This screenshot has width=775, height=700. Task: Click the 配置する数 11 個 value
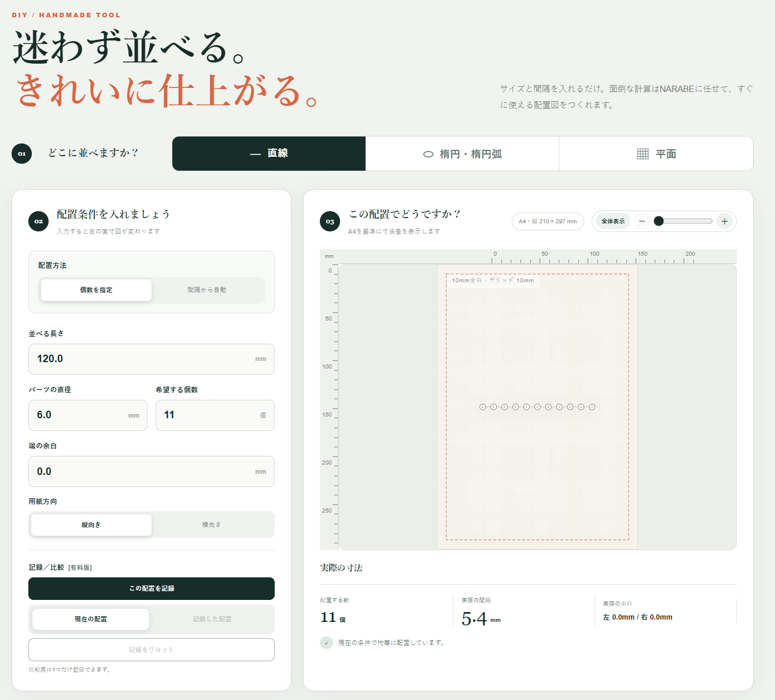[x=333, y=617]
